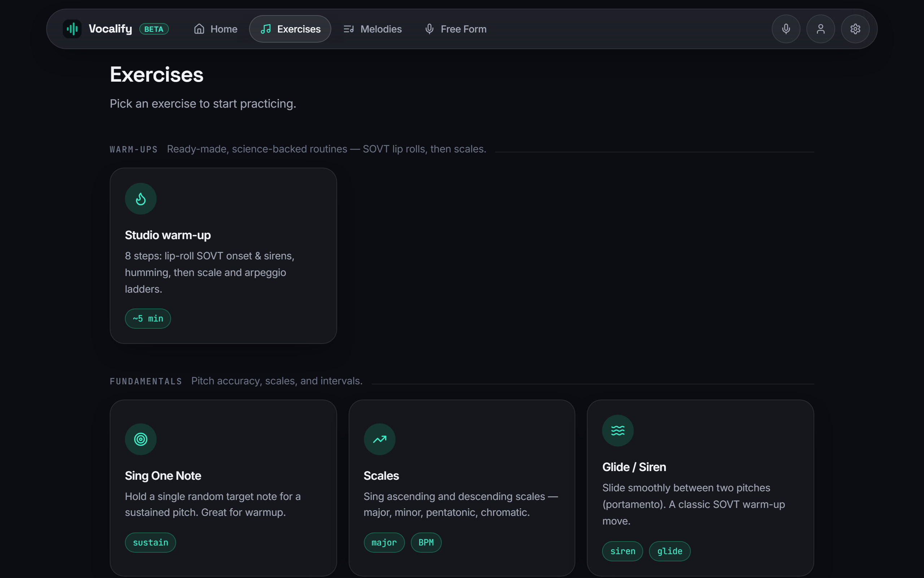The width and height of the screenshot is (924, 578).
Task: Click the playlist icon beside Melodies
Action: (349, 29)
